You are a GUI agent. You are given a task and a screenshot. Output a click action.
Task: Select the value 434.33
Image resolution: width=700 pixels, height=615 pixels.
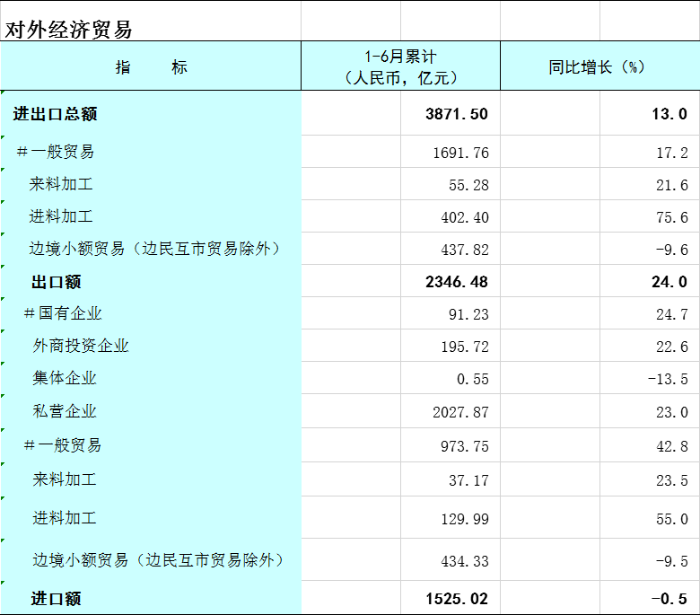tap(465, 561)
